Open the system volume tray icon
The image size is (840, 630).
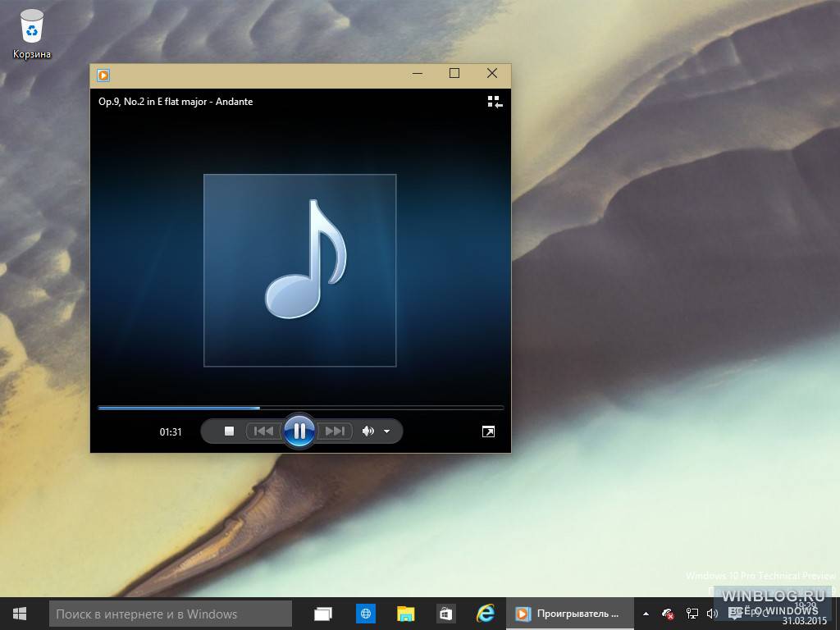tap(712, 614)
